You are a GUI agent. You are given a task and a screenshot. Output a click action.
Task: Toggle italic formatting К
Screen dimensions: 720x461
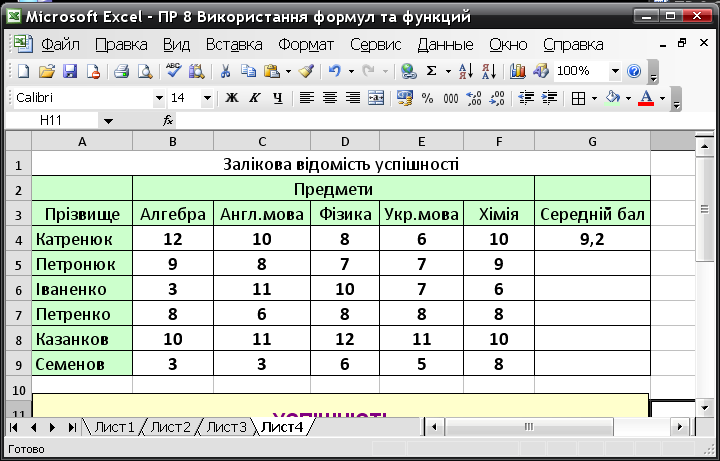[255, 98]
